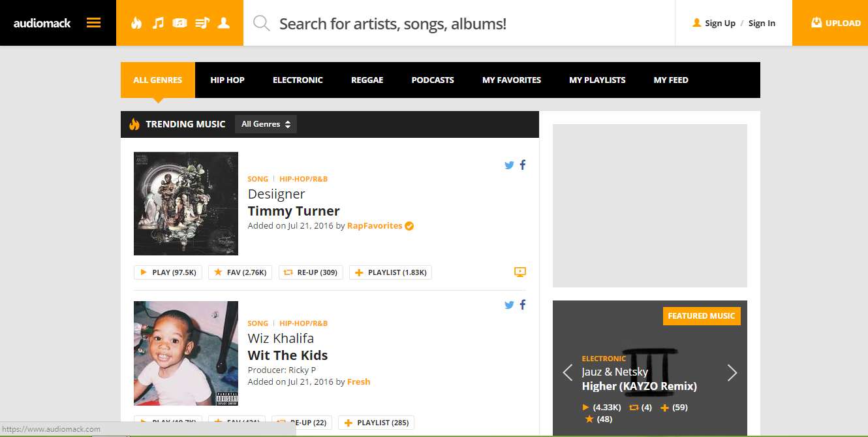Share Timmy Turner on Twitter

(509, 165)
